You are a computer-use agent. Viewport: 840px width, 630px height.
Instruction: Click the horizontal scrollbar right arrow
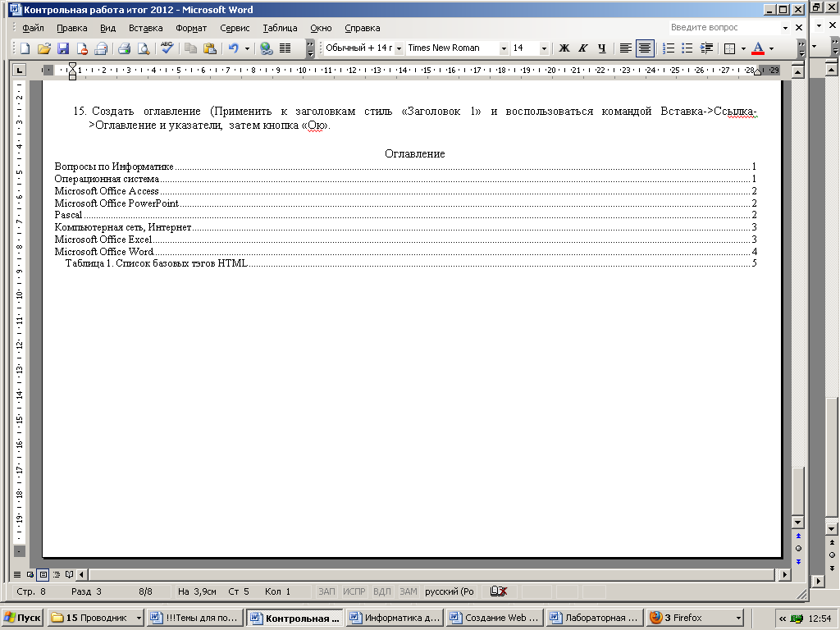click(x=785, y=574)
